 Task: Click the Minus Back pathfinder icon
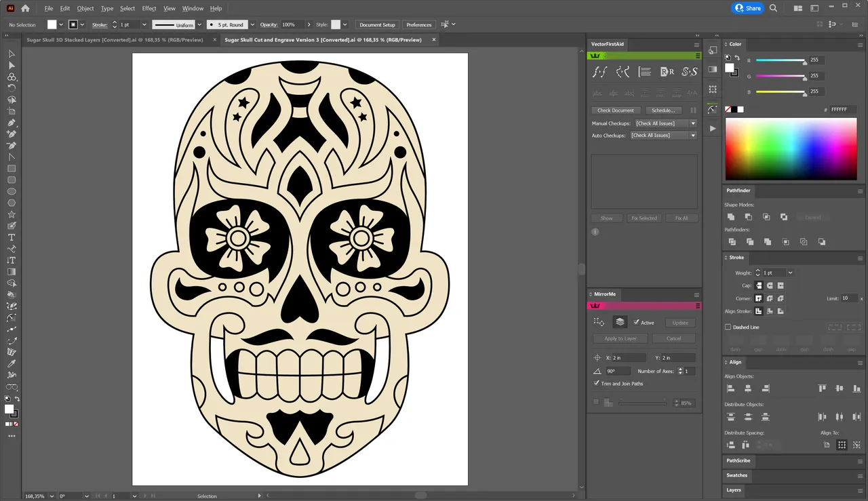[822, 242]
